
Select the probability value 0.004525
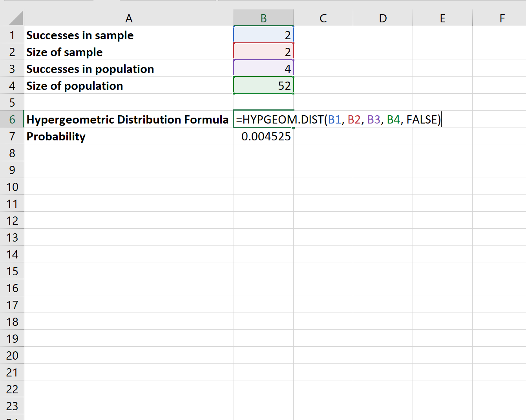263,136
